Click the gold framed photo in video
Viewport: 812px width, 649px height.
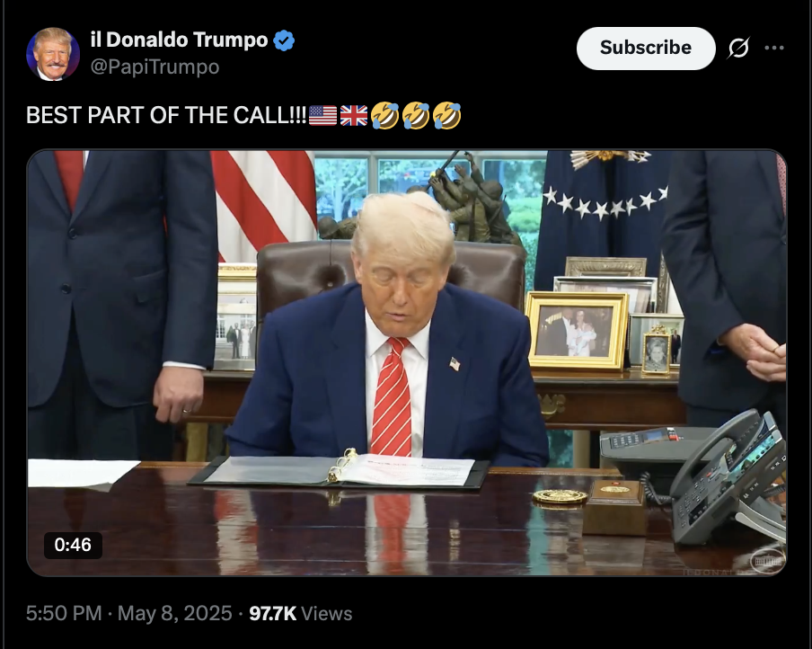click(x=577, y=331)
